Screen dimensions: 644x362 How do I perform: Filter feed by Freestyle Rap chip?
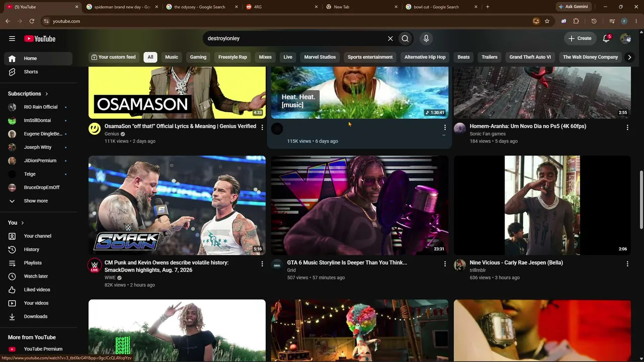(232, 57)
